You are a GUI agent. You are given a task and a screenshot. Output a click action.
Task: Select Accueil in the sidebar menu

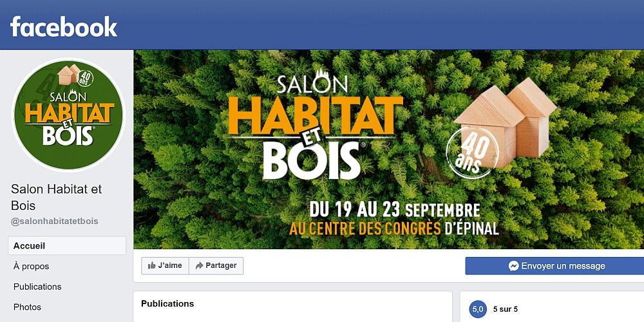point(67,245)
